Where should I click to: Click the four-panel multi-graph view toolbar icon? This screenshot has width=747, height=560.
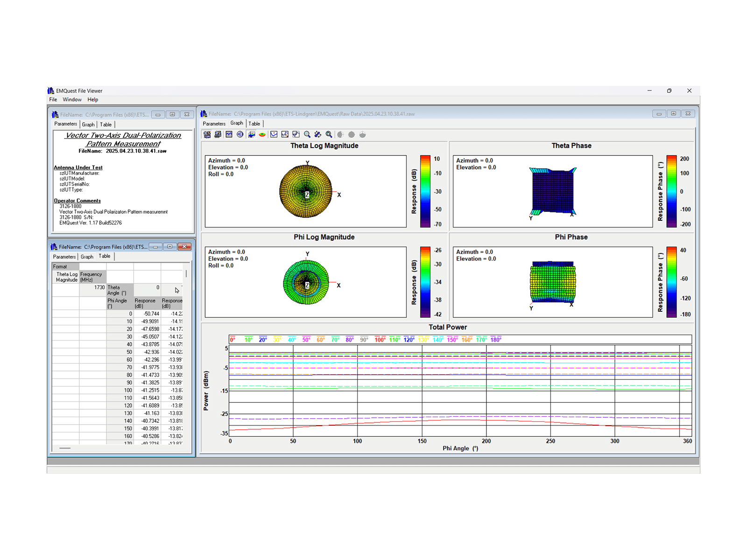tap(207, 134)
